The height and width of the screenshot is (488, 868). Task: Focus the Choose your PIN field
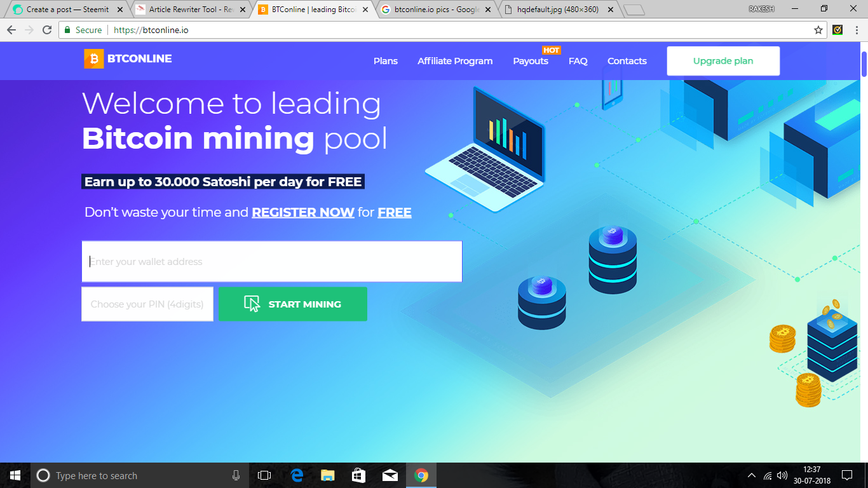(x=147, y=304)
